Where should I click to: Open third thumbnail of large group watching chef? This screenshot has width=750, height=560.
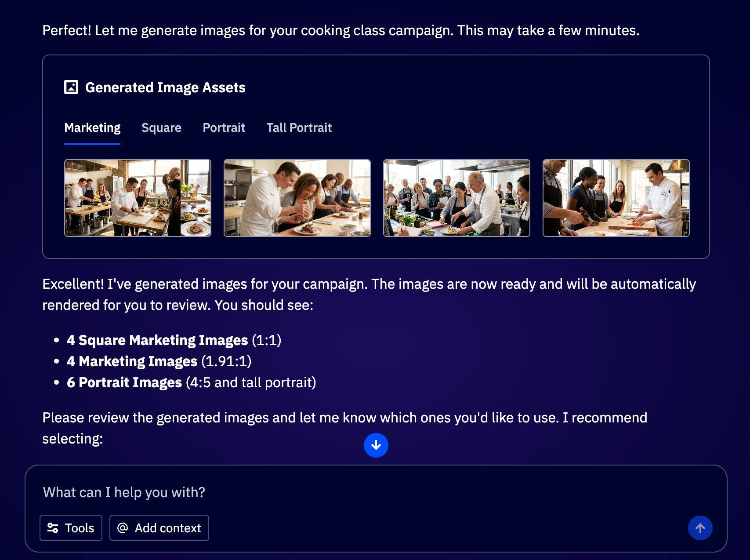(x=457, y=198)
